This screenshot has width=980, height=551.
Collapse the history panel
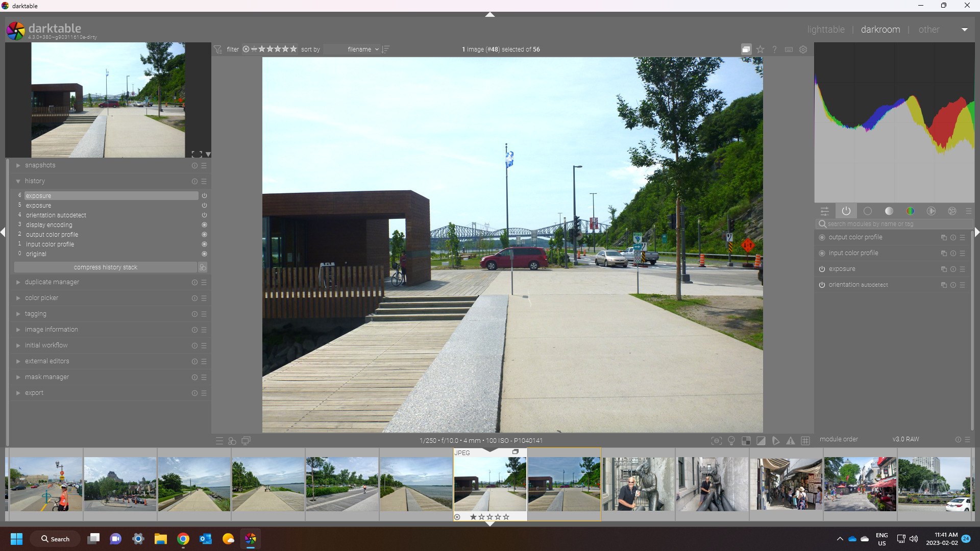click(35, 181)
